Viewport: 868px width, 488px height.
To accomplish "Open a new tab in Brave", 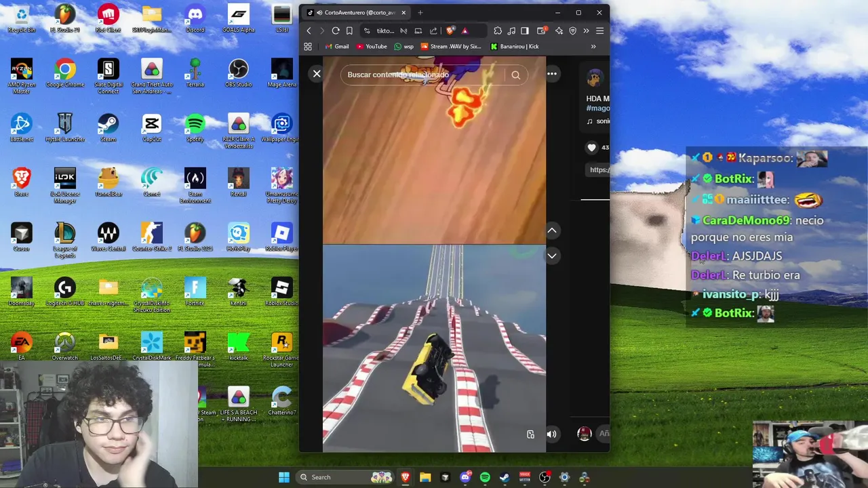I will click(x=420, y=12).
